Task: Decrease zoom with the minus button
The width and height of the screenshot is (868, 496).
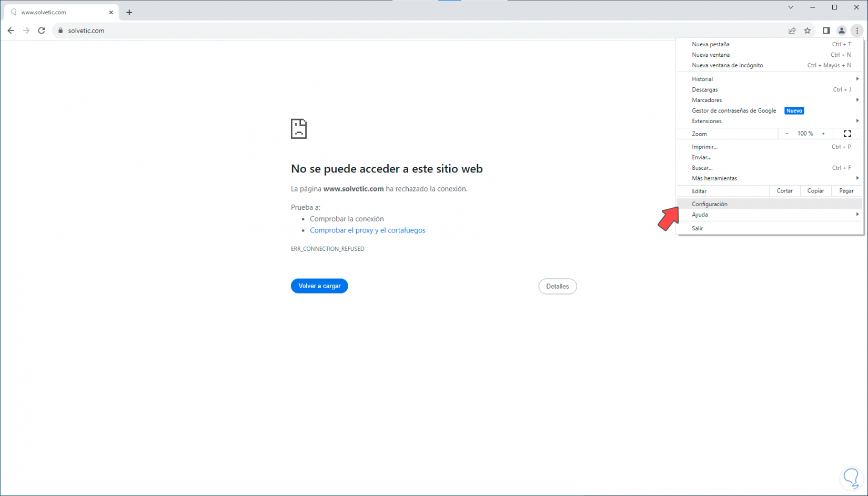Action: (x=787, y=134)
